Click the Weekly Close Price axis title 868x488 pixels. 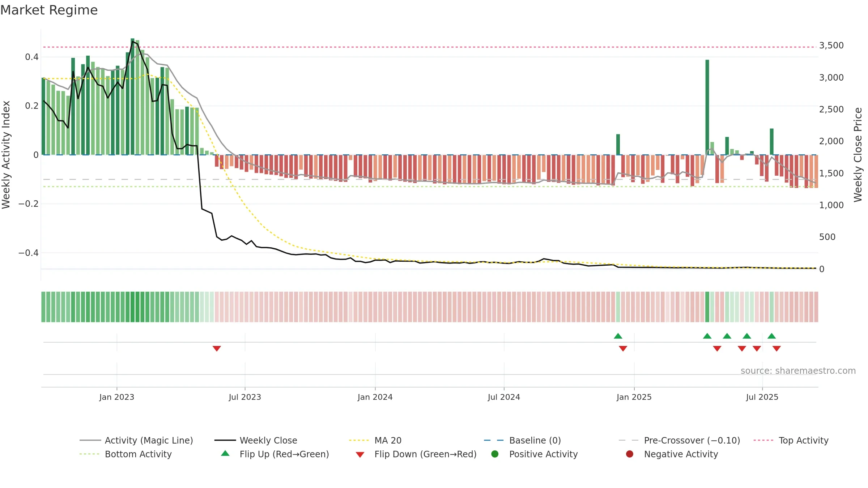[858, 155]
